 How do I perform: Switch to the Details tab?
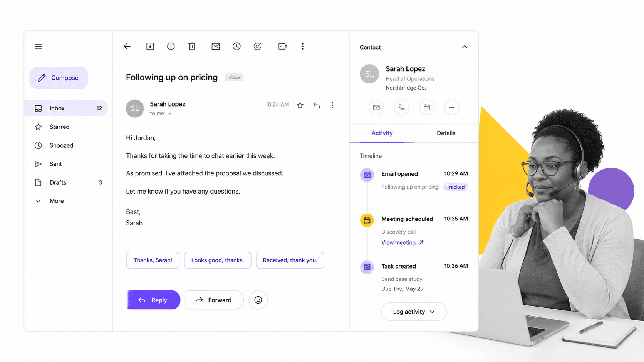[446, 133]
